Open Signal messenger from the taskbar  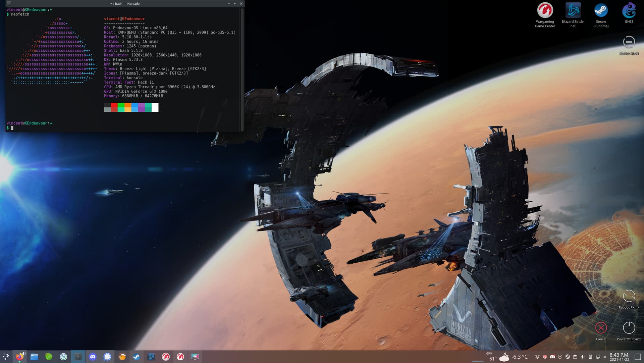point(107,357)
